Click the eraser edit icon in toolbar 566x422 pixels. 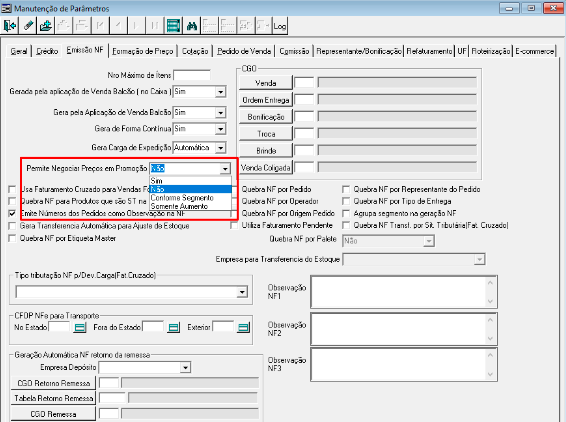28,26
